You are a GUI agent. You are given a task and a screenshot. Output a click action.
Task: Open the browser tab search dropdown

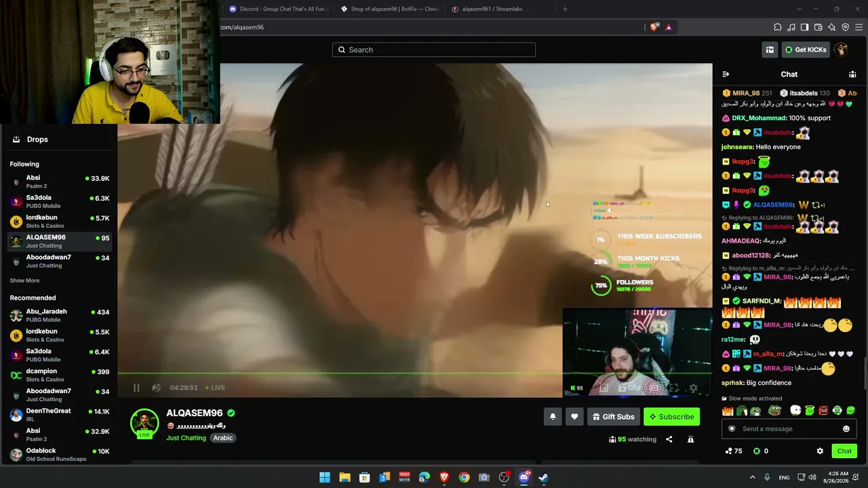(x=800, y=9)
